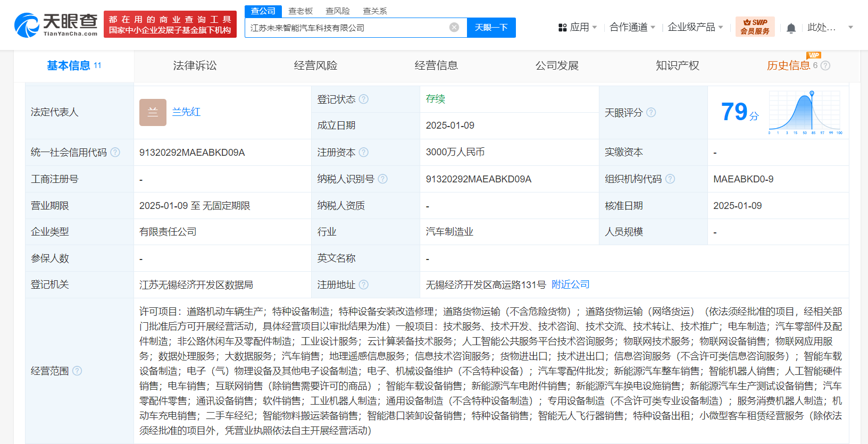Viewport: 868px width, 444px height.
Task: Expand the 应用 dropdown menu
Action: pos(578,27)
